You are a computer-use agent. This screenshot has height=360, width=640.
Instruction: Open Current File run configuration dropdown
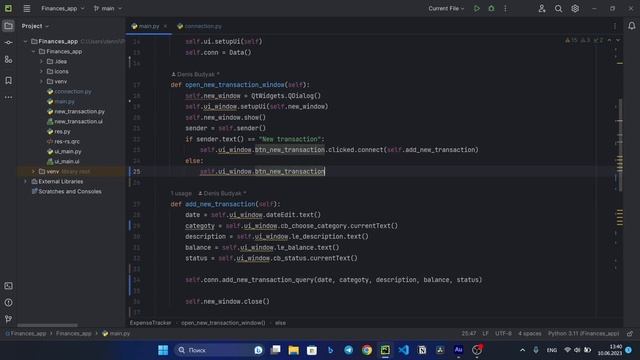click(446, 8)
